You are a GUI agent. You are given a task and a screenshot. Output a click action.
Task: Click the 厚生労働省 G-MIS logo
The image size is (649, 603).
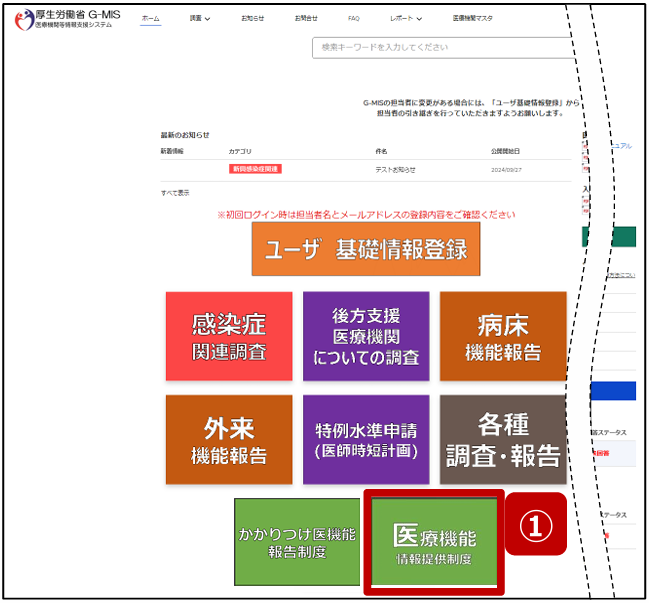coord(70,19)
